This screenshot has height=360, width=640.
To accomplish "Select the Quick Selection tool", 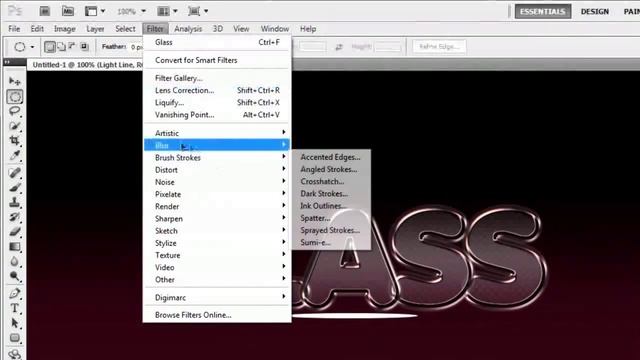I will point(15,126).
